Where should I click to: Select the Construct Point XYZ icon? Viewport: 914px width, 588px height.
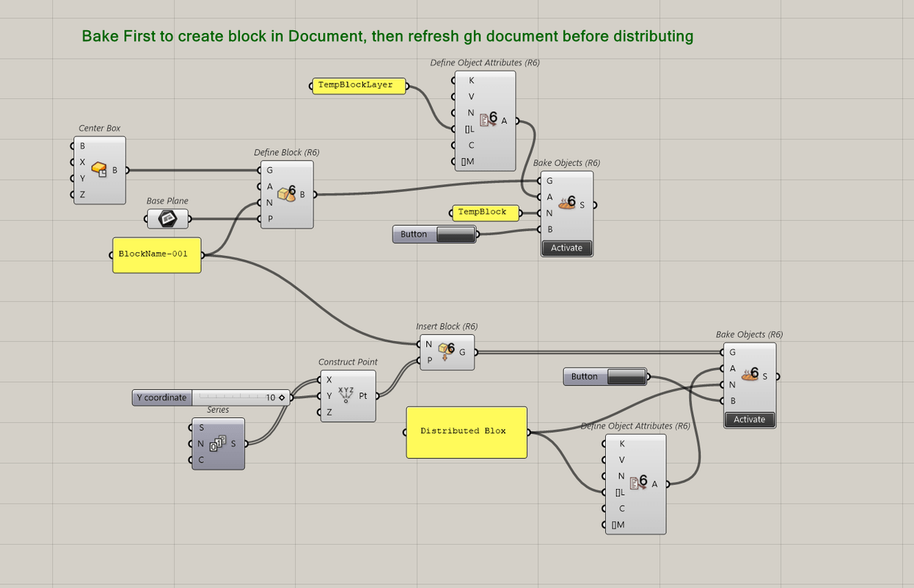[x=346, y=395]
